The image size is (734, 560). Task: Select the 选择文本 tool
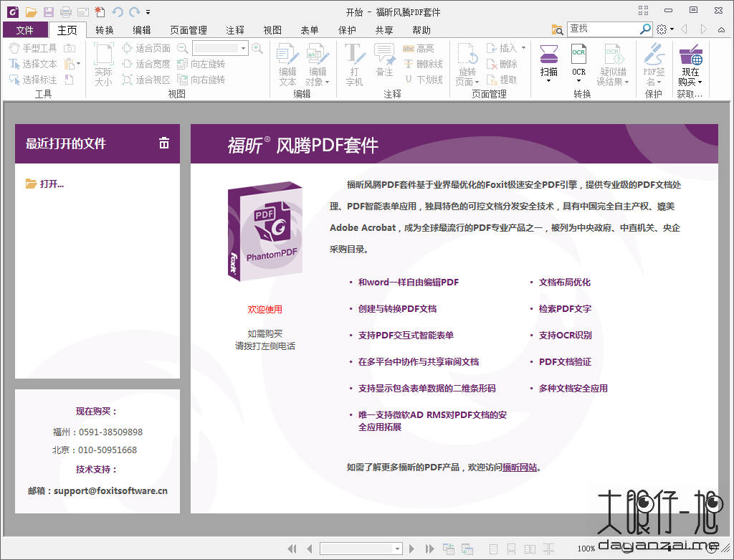pos(33,64)
